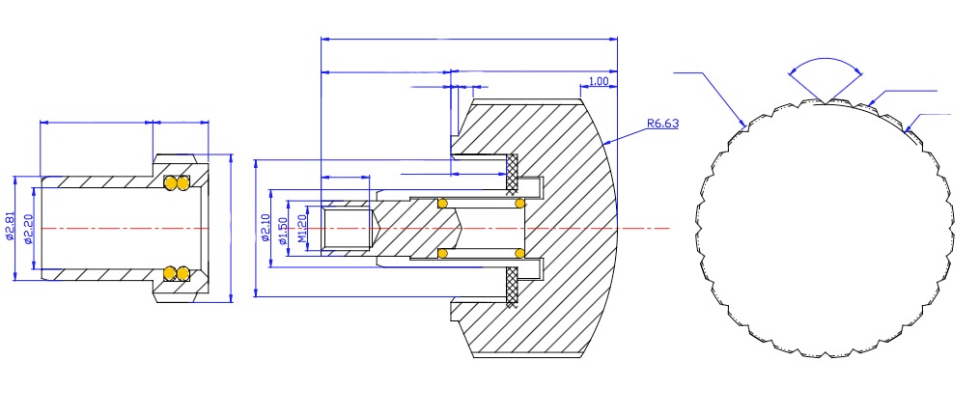Image resolution: width=980 pixels, height=416 pixels.
Task: Click upper-left orange O-ring on the central shaft
Action: 442,203
